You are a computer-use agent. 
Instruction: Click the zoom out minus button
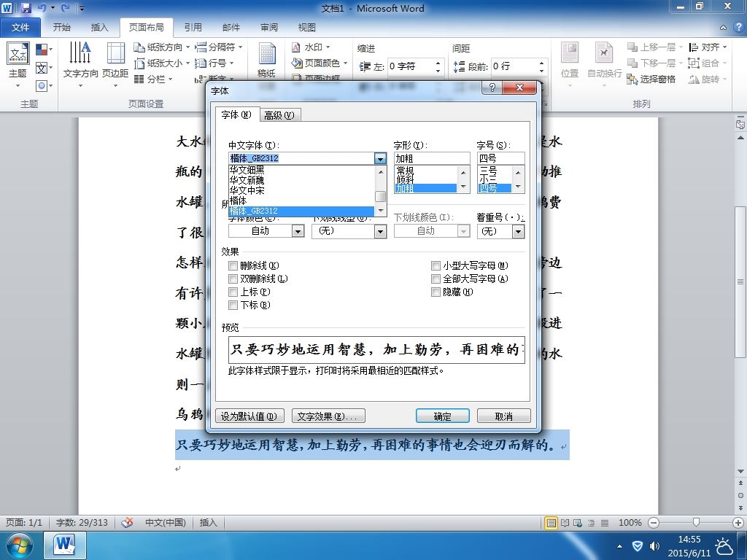pos(654,523)
